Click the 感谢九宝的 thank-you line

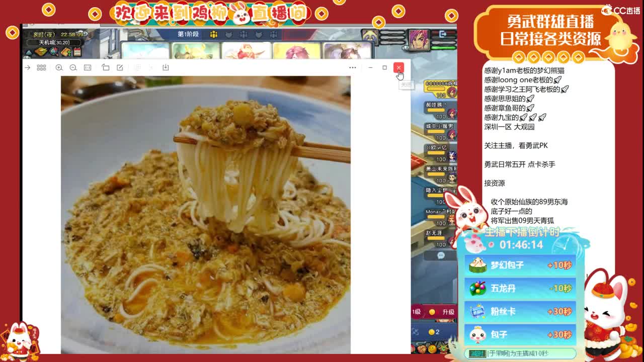tap(515, 117)
